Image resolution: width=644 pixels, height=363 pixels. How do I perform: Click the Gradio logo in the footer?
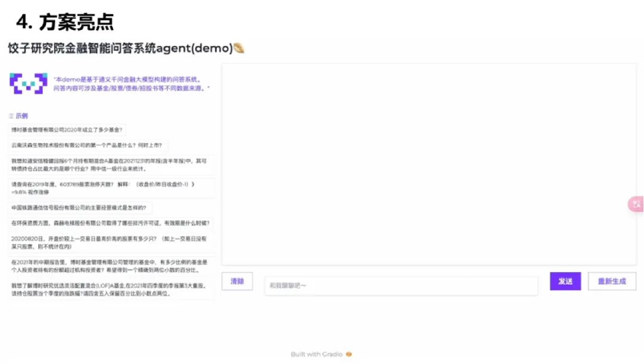coord(349,355)
